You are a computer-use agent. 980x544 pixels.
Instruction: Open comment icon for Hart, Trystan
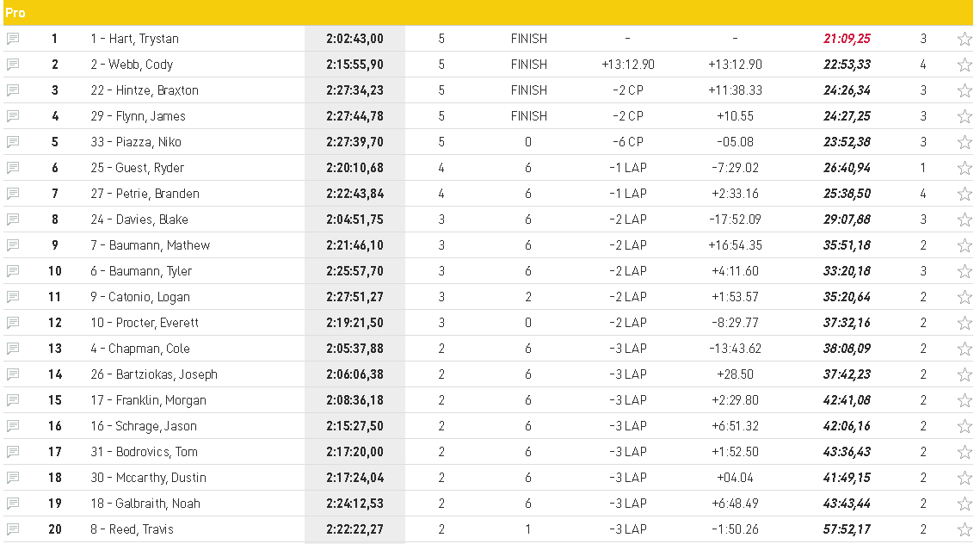pos(13,39)
